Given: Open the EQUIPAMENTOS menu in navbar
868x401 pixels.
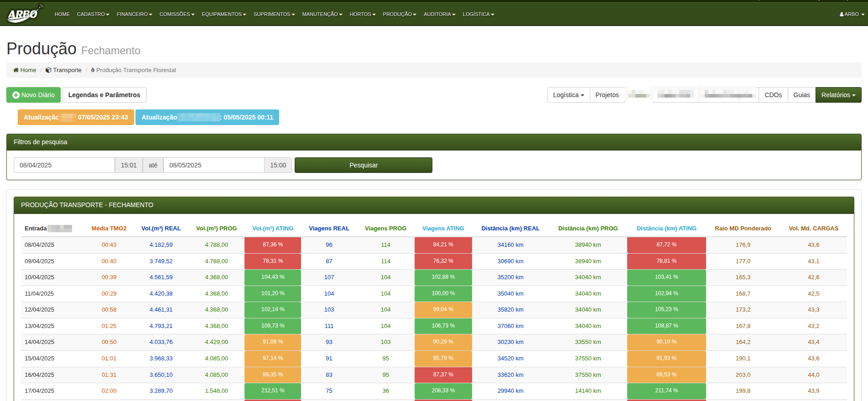Looking at the screenshot, I should pyautogui.click(x=223, y=14).
